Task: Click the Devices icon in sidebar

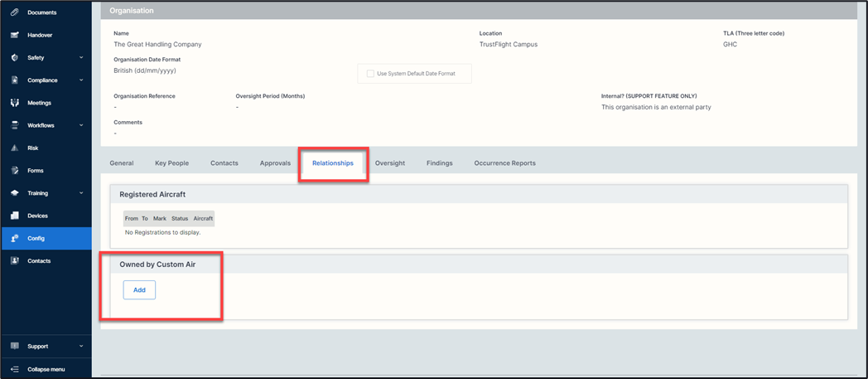Action: (14, 216)
